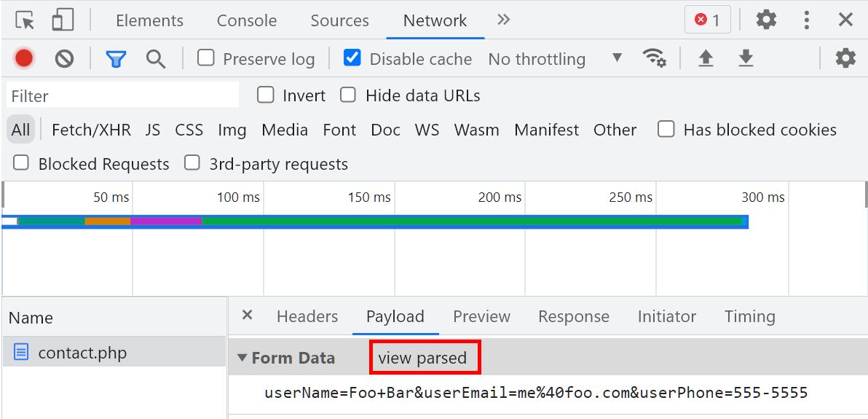The height and width of the screenshot is (419, 868).
Task: Activate the inspect element picker icon
Action: [x=25, y=20]
